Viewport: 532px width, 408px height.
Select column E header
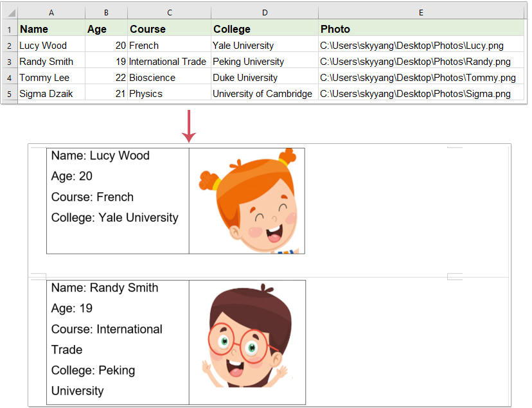(x=421, y=13)
